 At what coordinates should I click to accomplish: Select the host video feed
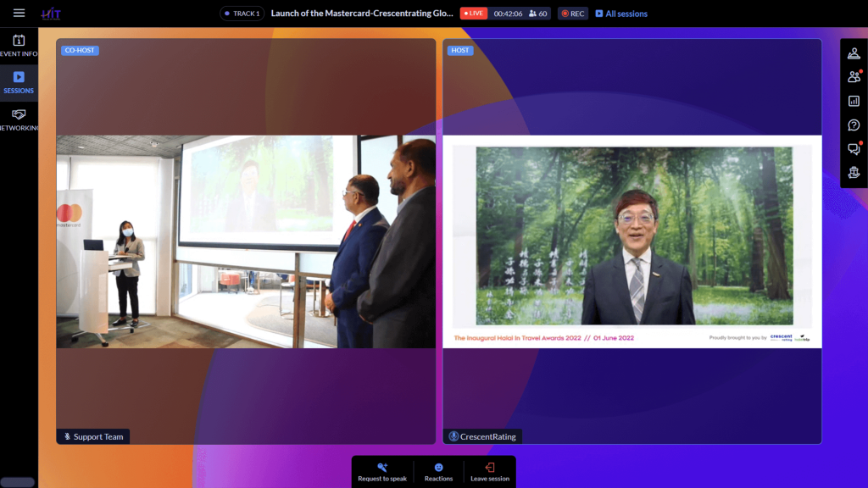point(632,241)
